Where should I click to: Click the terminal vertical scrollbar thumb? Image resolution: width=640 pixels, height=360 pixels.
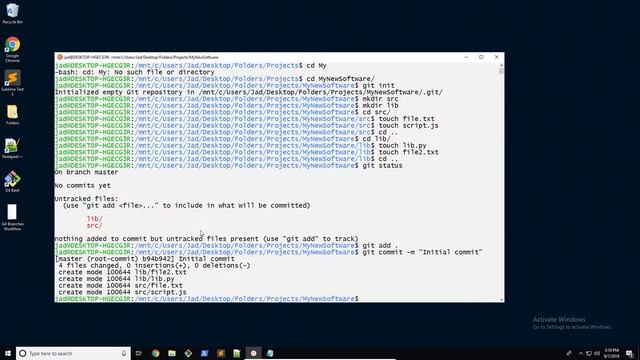tap(501, 71)
